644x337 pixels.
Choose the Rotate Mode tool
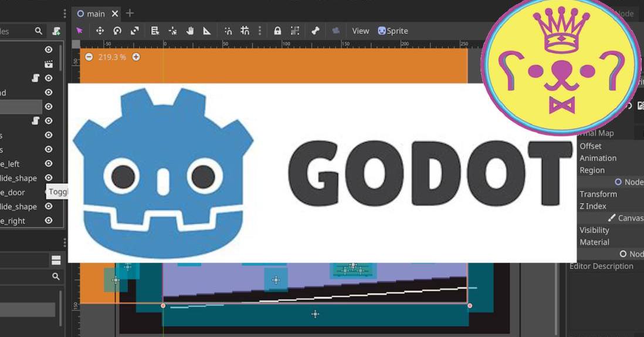click(x=117, y=31)
